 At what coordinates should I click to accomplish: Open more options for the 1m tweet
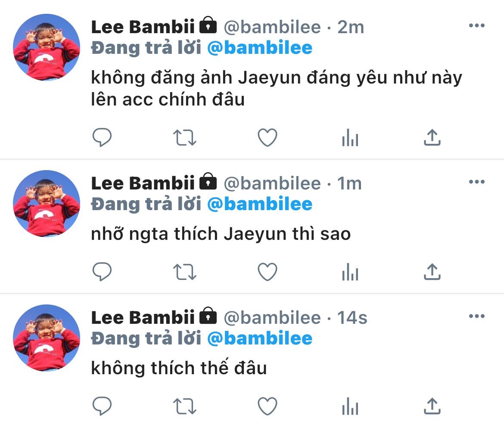(477, 182)
